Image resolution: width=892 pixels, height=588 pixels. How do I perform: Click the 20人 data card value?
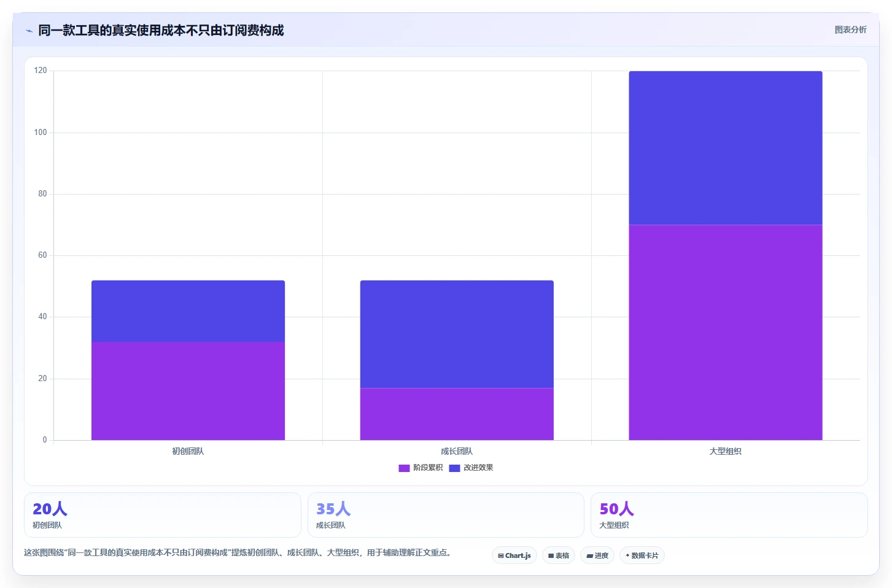[x=50, y=509]
